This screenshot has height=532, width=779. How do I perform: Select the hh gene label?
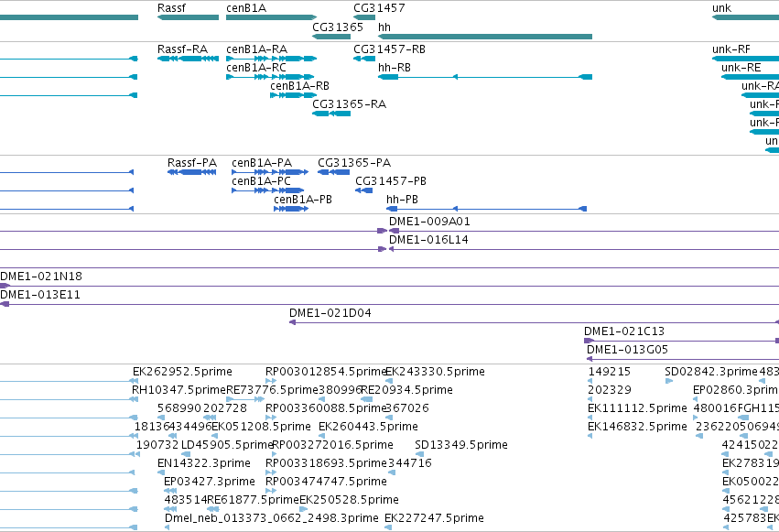tap(384, 27)
